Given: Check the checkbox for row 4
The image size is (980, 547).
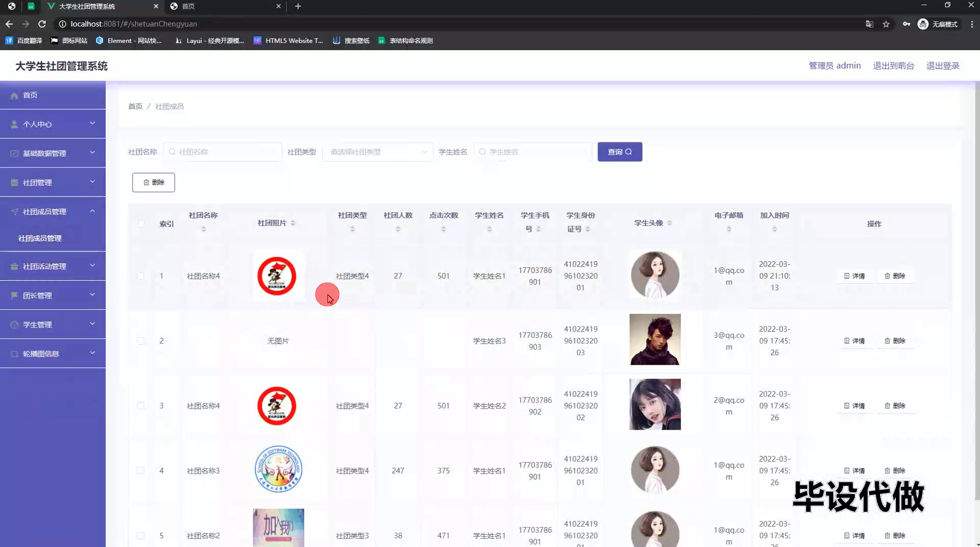Looking at the screenshot, I should [x=141, y=470].
